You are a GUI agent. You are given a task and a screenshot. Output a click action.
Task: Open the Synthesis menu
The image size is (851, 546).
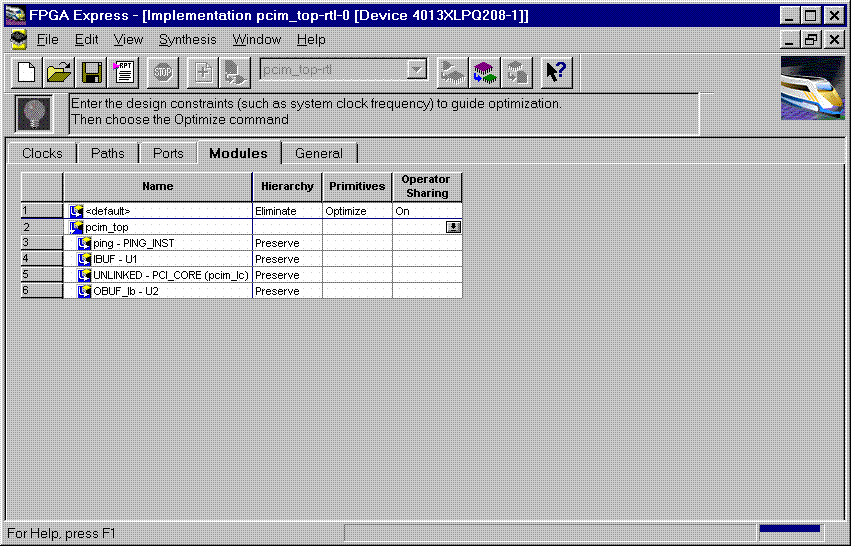coord(187,40)
